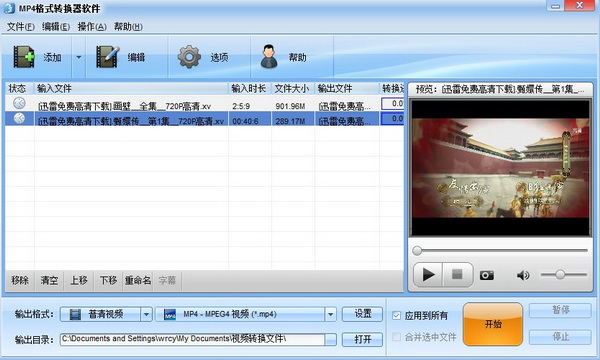600x360 pixels.
Task: Minimize the MP4 converter window
Action: pyautogui.click(x=556, y=6)
